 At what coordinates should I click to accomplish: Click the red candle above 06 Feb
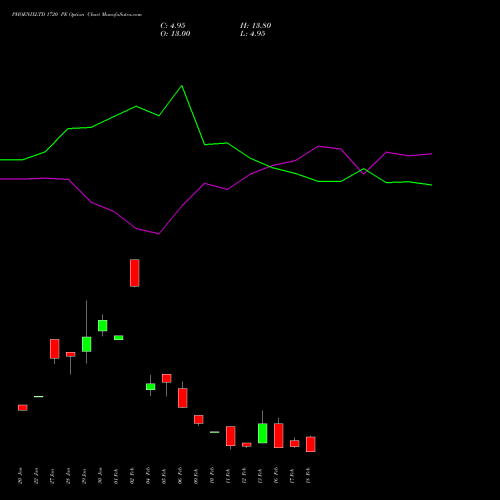pos(183,398)
